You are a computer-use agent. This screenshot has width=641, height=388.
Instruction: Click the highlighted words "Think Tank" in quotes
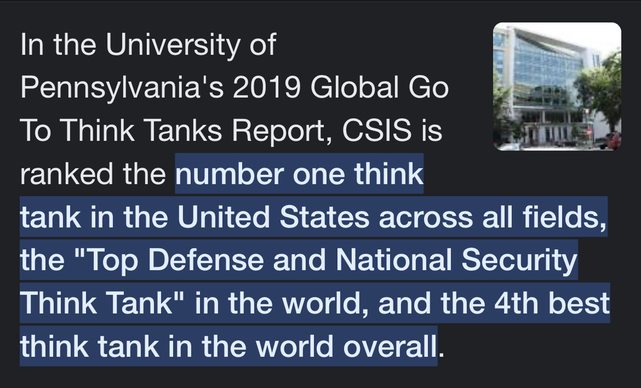click(x=96, y=303)
